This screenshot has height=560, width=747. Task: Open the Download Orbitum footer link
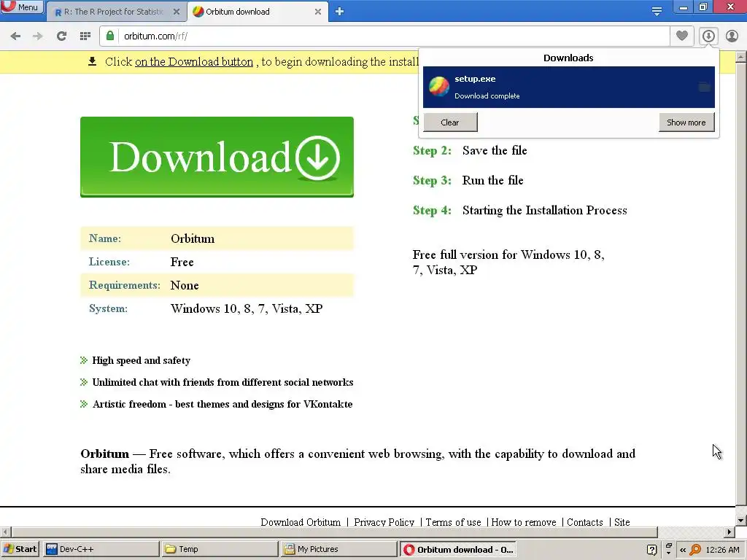tap(301, 522)
